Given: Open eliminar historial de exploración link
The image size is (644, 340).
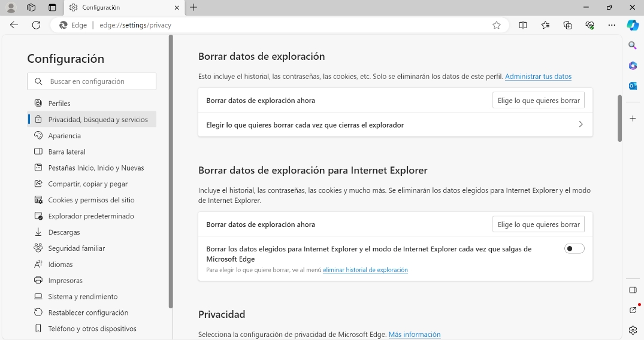Looking at the screenshot, I should click(x=365, y=270).
